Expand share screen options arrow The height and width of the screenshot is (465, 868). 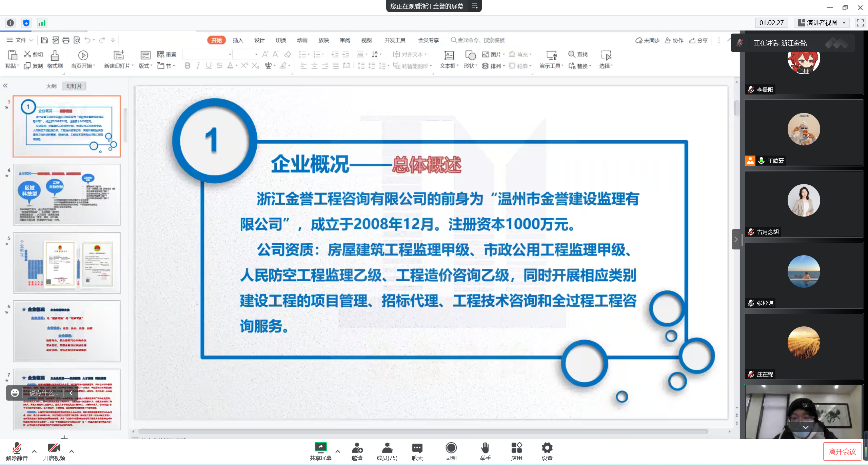[338, 451]
